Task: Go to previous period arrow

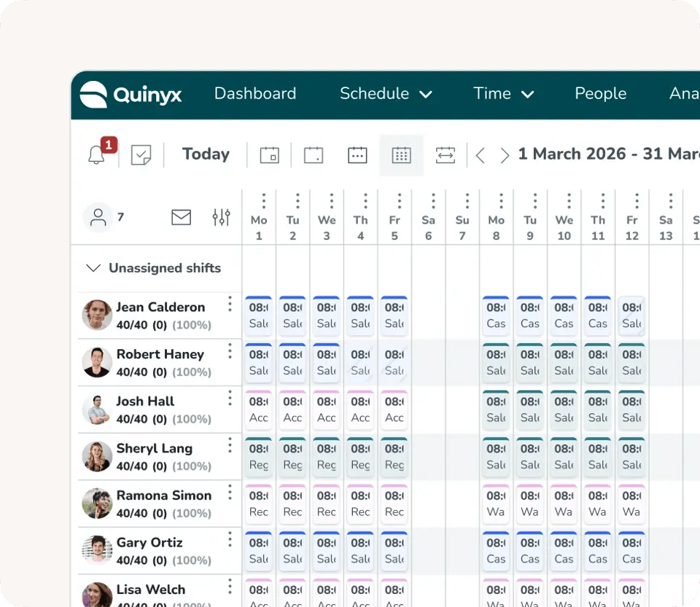Action: (x=481, y=155)
